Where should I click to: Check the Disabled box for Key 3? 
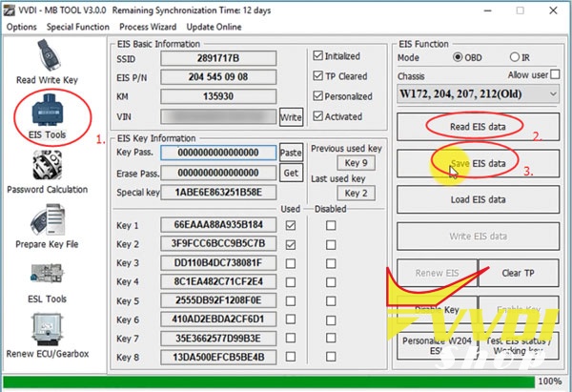331,263
